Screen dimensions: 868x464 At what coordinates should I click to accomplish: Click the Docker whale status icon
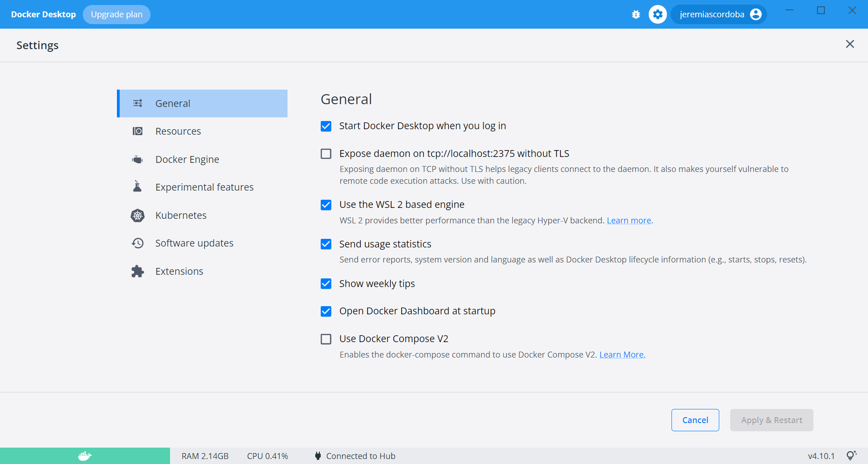[x=85, y=456]
